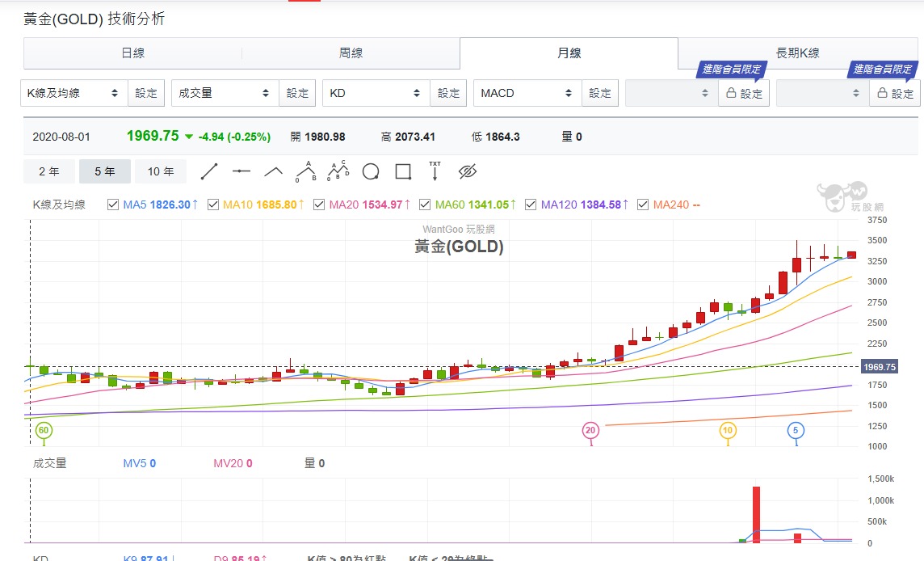The height and width of the screenshot is (561, 924).
Task: Uncheck the MA5 moving average checkbox
Action: click(113, 205)
